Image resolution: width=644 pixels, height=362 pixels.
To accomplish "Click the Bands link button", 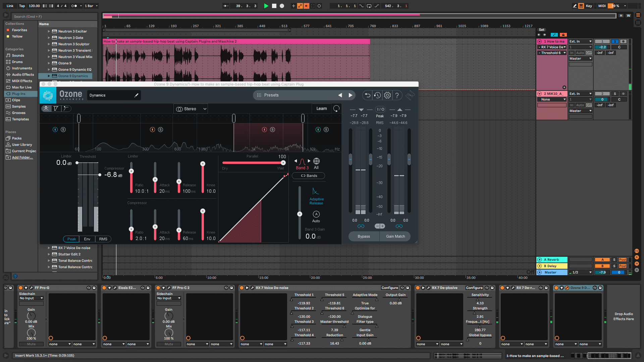I will click(309, 176).
